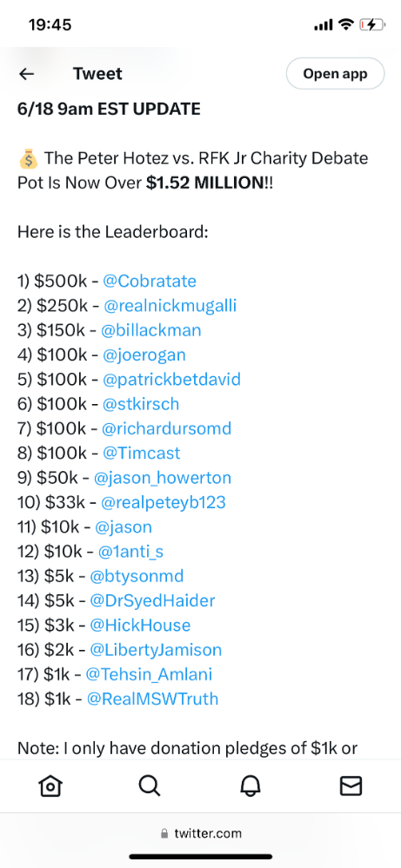Tap the twitter.com address bar

pyautogui.click(x=200, y=833)
